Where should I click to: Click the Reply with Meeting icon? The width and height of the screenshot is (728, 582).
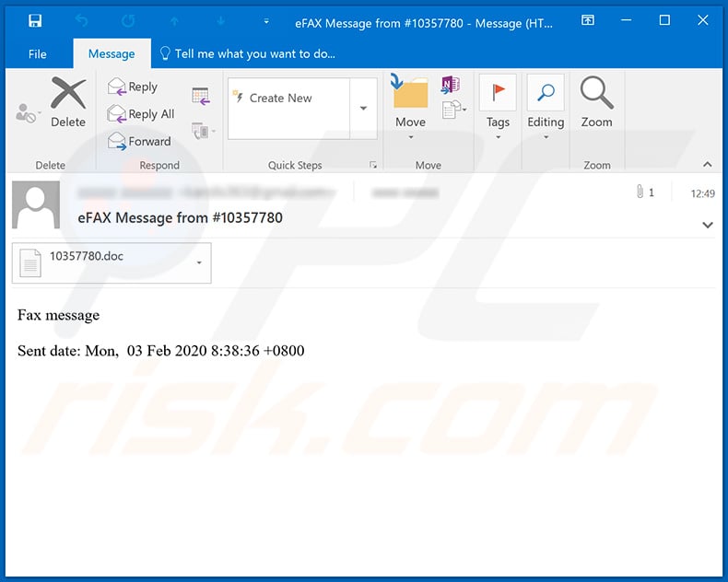(201, 96)
